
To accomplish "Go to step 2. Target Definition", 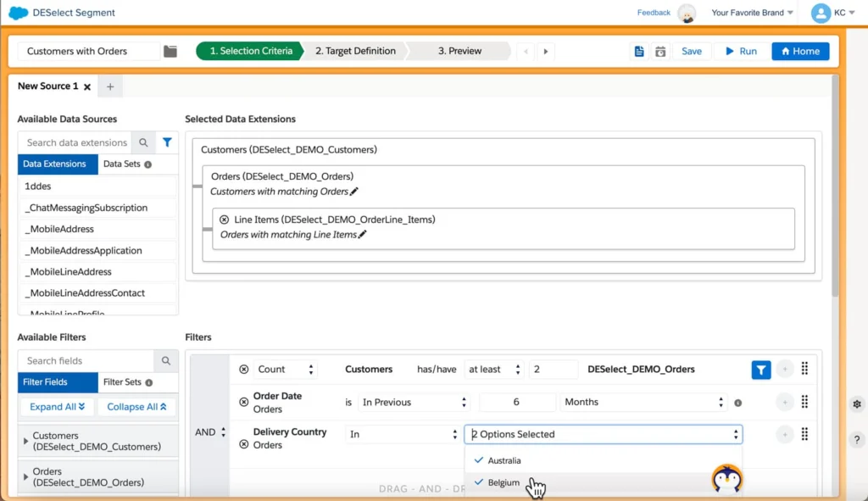I will click(x=355, y=51).
